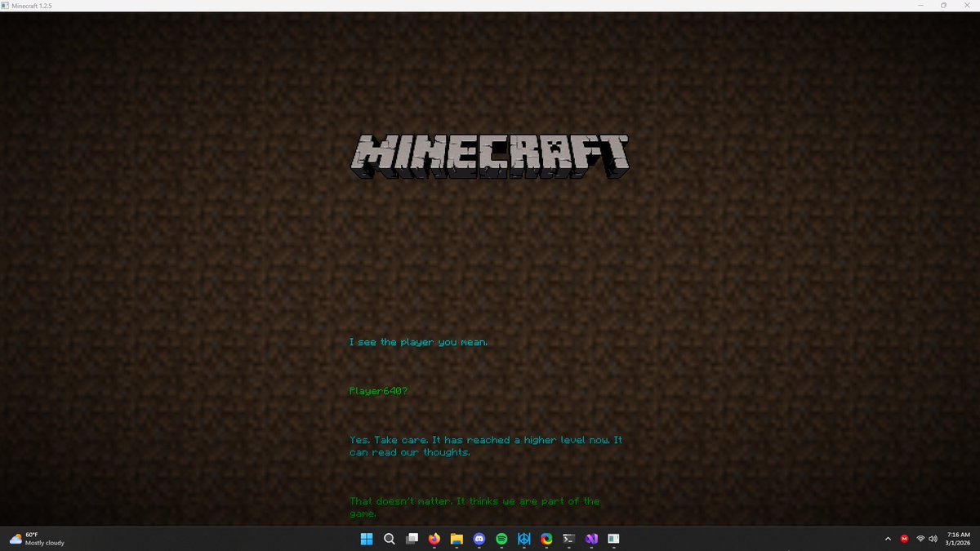Viewport: 980px width, 551px height.
Task: Click the Minecraft icon in the title bar
Action: (5, 5)
